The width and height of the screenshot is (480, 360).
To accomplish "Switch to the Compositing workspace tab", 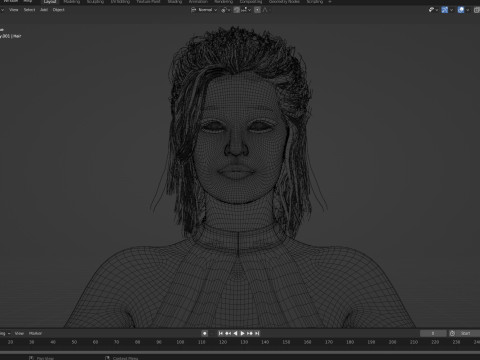I will [x=251, y=2].
